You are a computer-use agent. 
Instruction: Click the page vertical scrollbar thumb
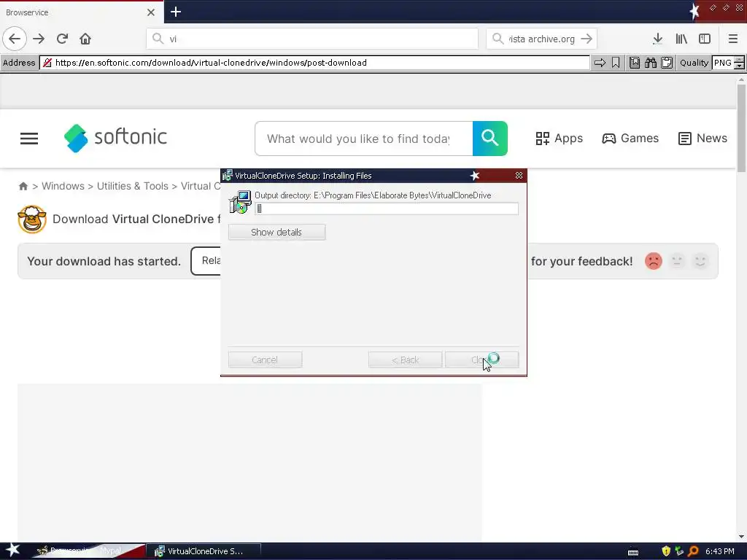741,128
